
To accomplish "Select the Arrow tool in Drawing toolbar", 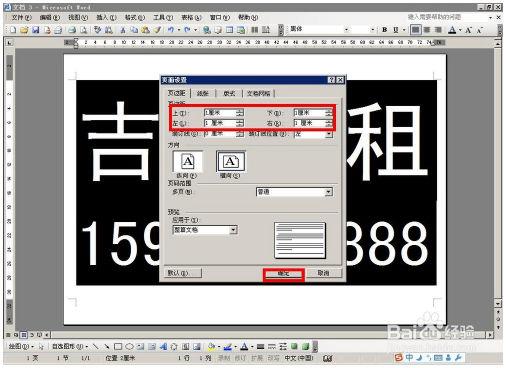I will tap(107, 347).
